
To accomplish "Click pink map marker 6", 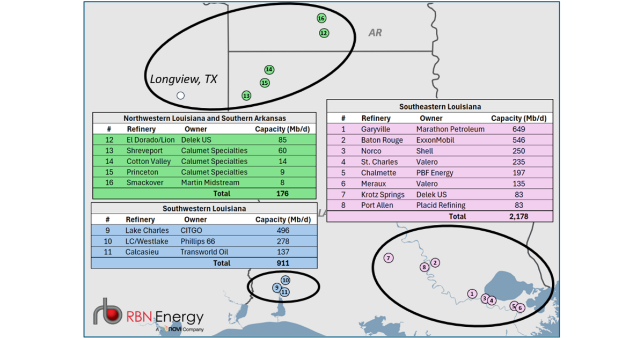I will click(x=520, y=308).
